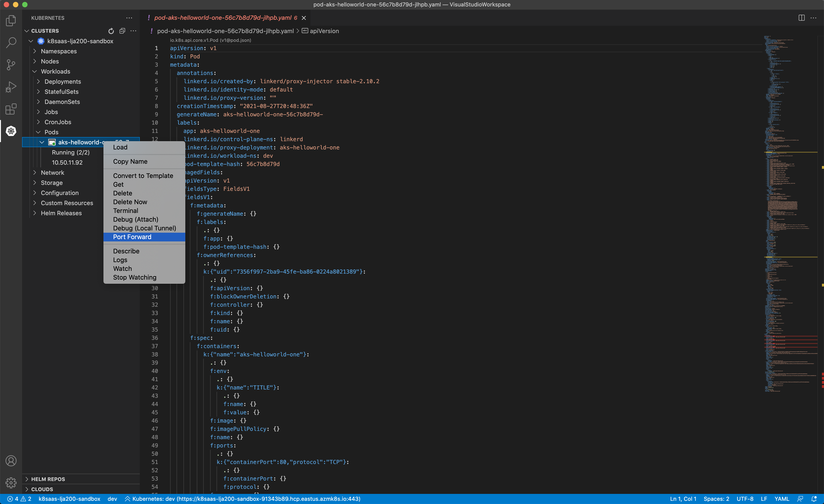Open the Explorer view in activity bar
This screenshot has width=824, height=504.
click(11, 21)
